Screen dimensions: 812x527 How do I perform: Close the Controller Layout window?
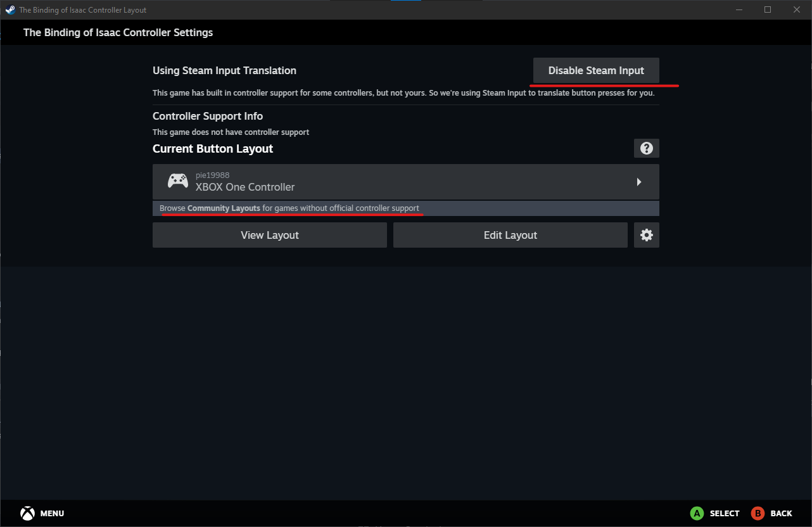pos(797,10)
